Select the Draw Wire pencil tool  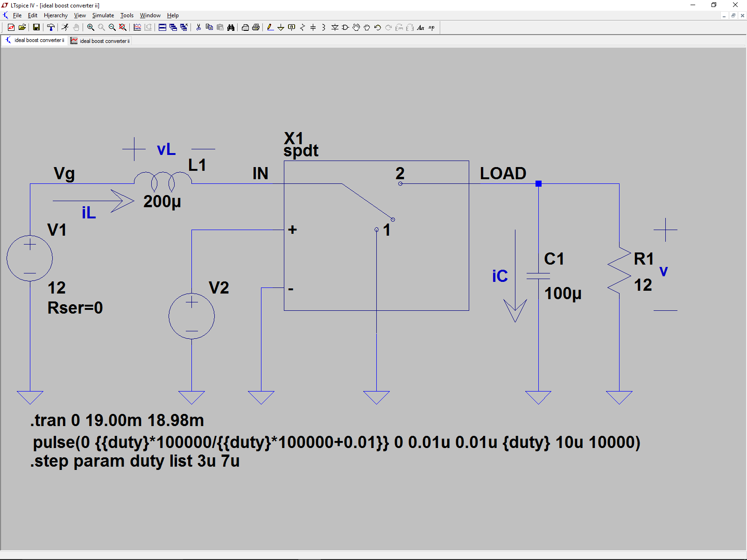click(270, 28)
